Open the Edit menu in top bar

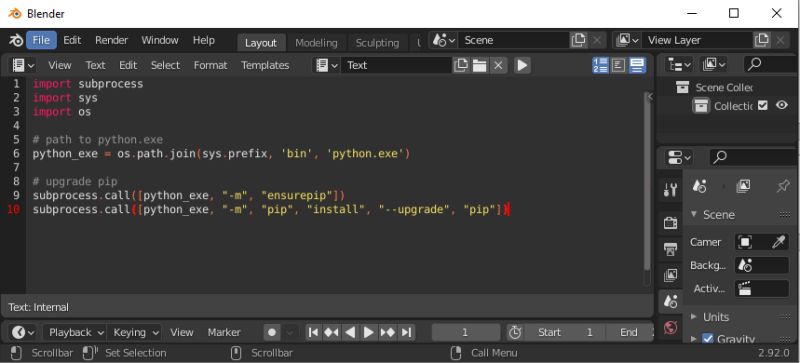(72, 40)
